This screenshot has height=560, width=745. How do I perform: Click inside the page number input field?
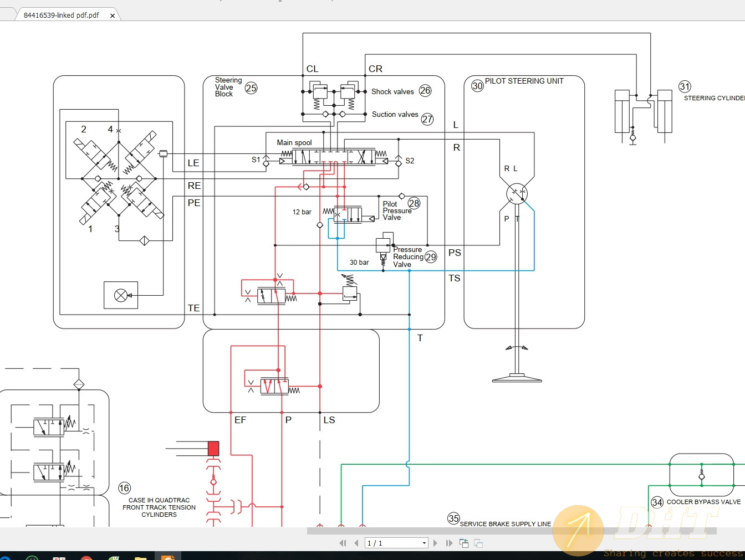[388, 543]
